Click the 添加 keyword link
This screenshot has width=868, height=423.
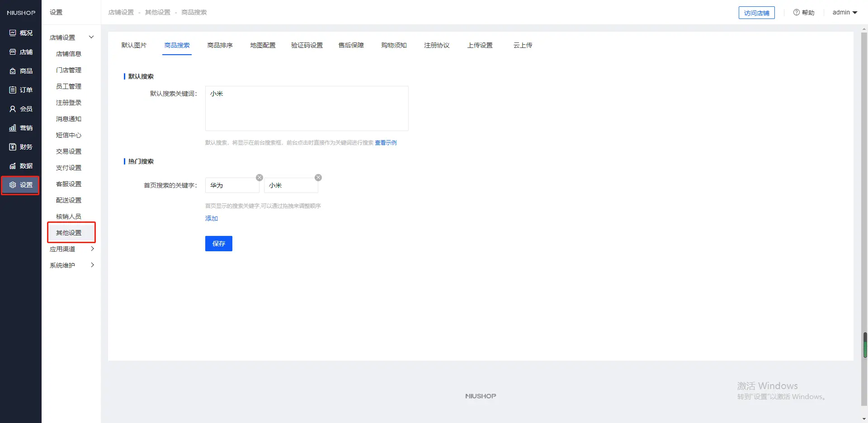point(212,218)
